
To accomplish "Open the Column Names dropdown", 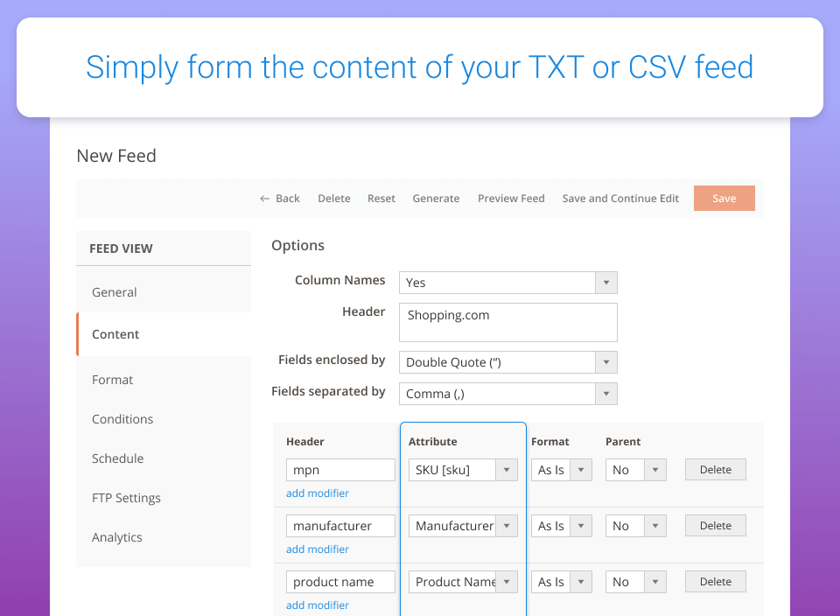I will click(605, 283).
